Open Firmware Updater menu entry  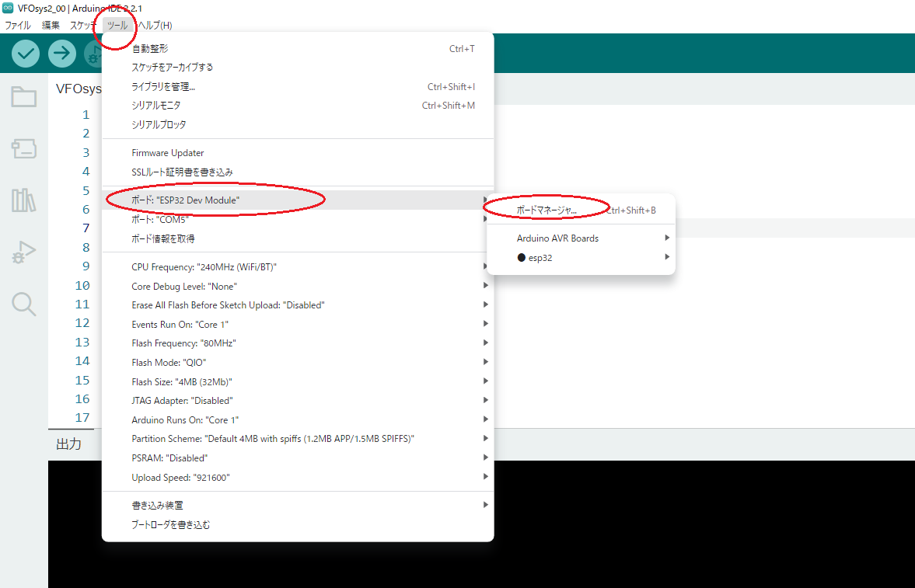(298, 153)
